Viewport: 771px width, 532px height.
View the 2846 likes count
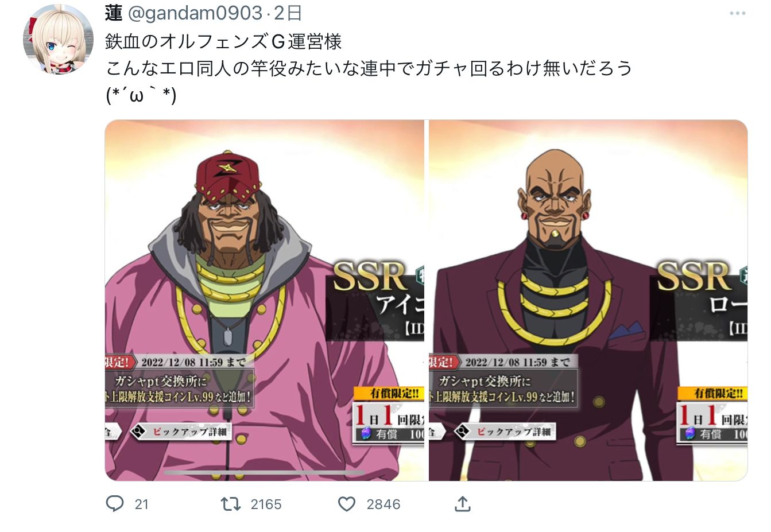[x=383, y=504]
